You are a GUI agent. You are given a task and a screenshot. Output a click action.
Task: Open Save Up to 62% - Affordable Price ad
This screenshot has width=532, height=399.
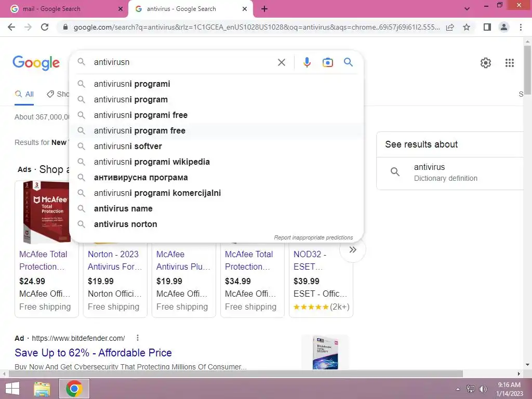94,353
